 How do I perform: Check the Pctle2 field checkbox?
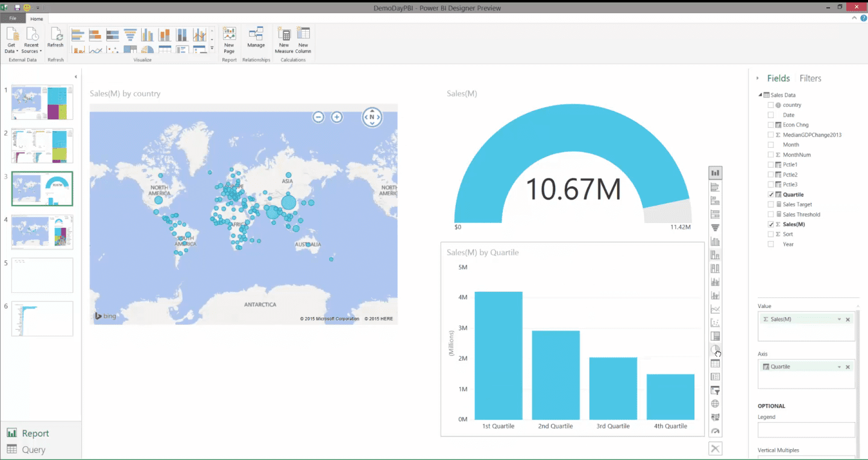point(770,175)
